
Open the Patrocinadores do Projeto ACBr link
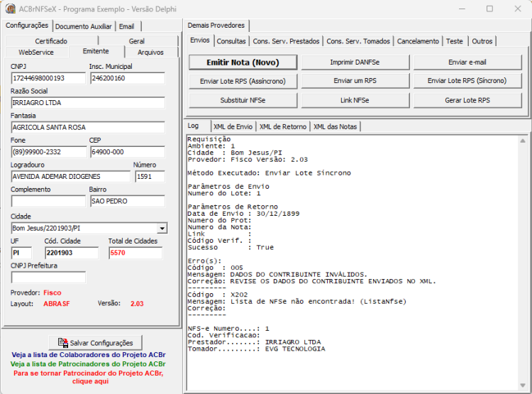88,364
